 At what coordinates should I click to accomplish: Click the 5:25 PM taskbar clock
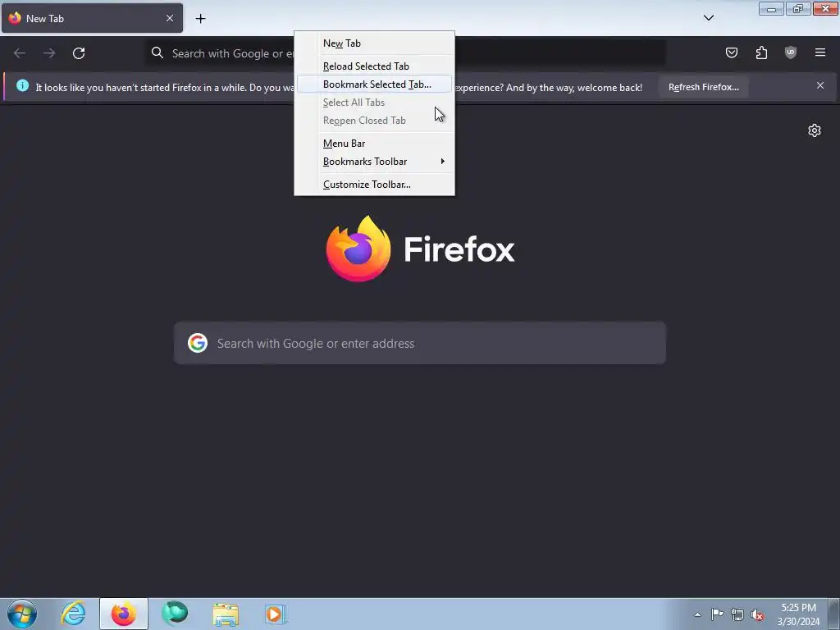tap(798, 614)
